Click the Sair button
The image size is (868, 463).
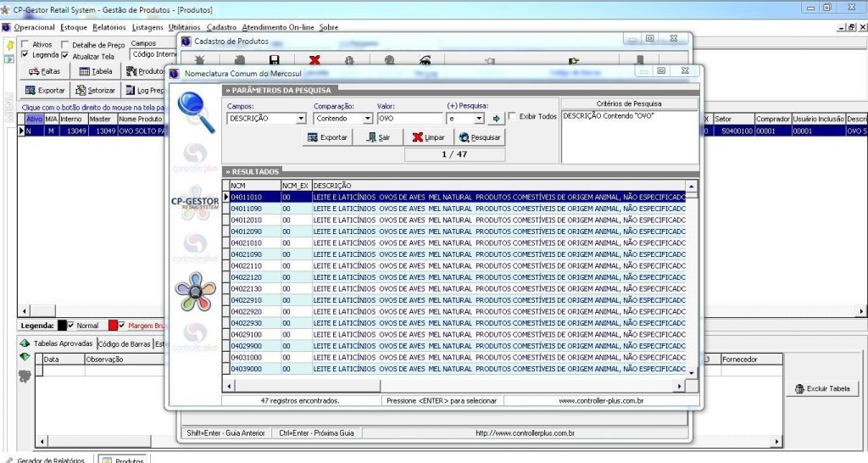point(379,137)
